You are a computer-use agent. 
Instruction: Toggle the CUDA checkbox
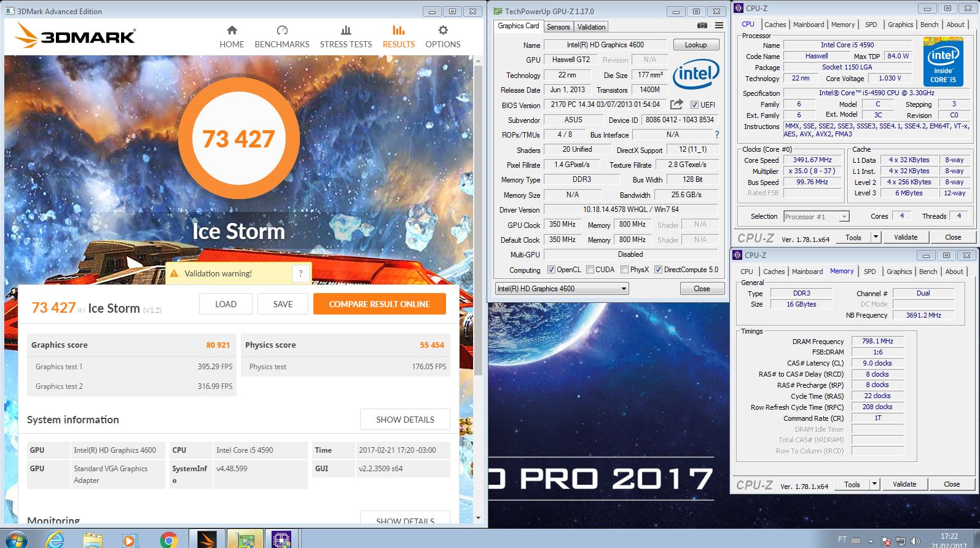pyautogui.click(x=590, y=270)
